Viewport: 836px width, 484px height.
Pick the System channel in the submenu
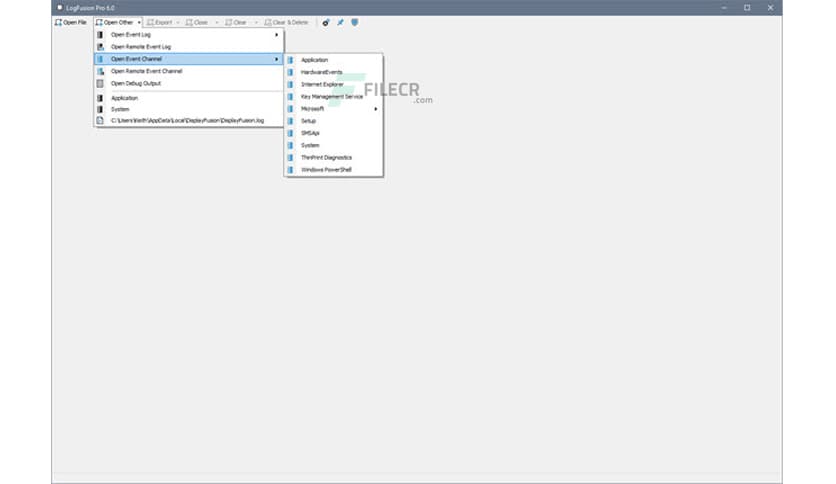[334, 146]
